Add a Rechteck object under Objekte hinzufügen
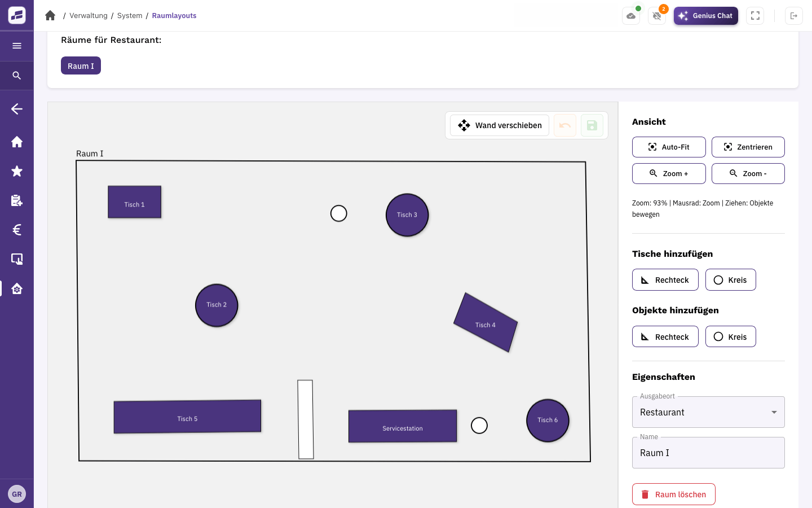The image size is (812, 508). 665,336
